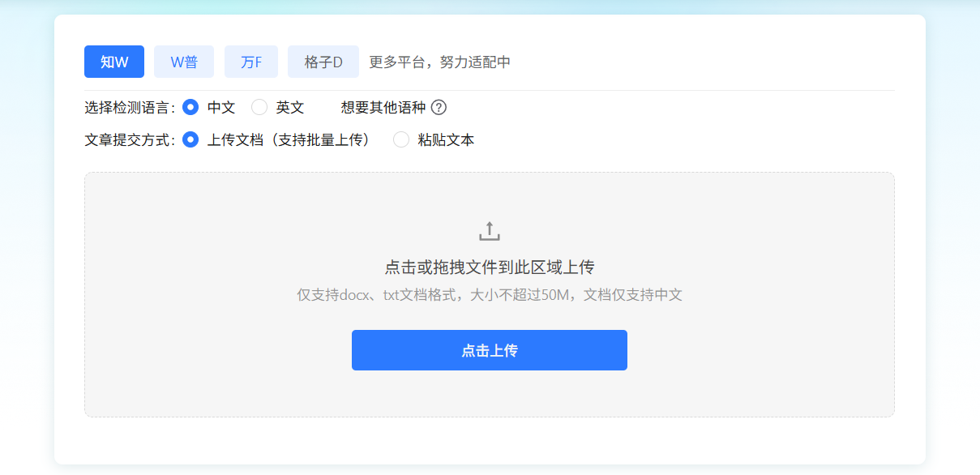
Task: Switch to the W普 platform tab
Action: click(184, 62)
